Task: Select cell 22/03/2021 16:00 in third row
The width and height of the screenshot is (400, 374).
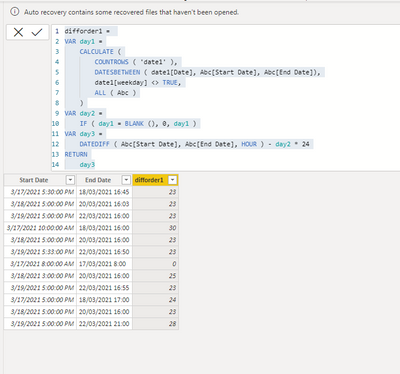Action: pos(104,216)
